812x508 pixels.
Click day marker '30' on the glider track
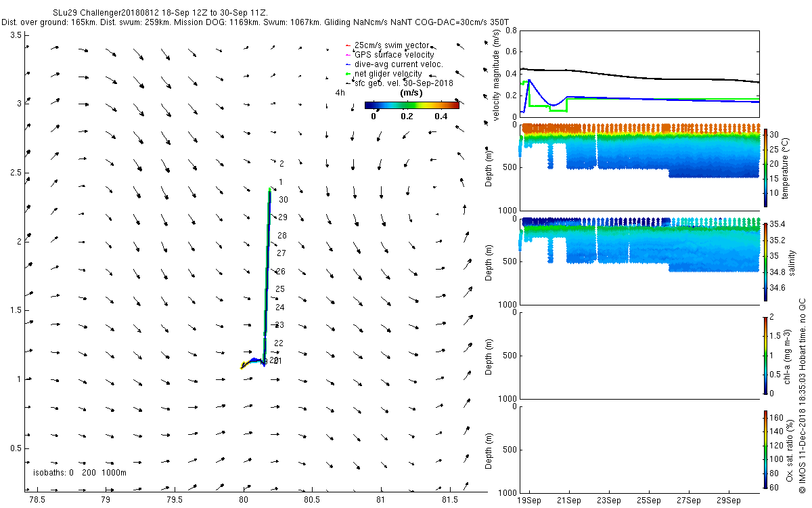[284, 200]
